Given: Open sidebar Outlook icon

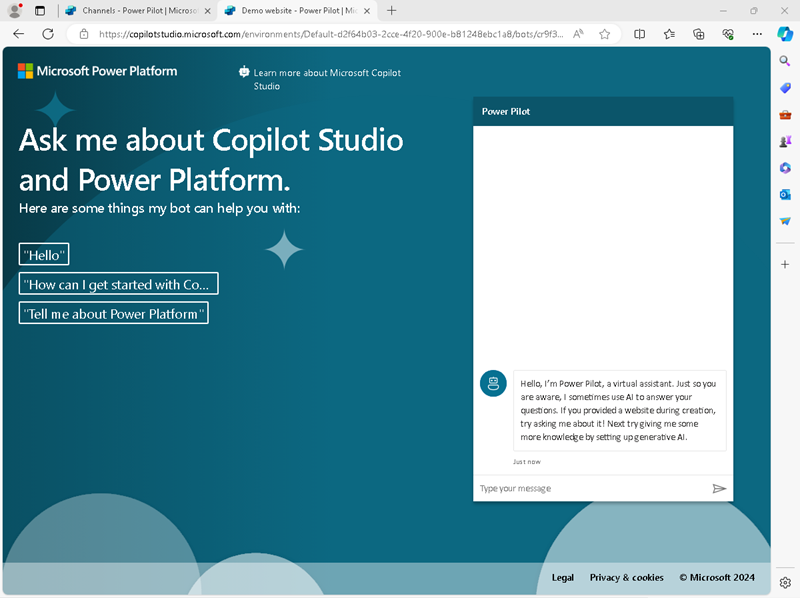Looking at the screenshot, I should [x=785, y=194].
